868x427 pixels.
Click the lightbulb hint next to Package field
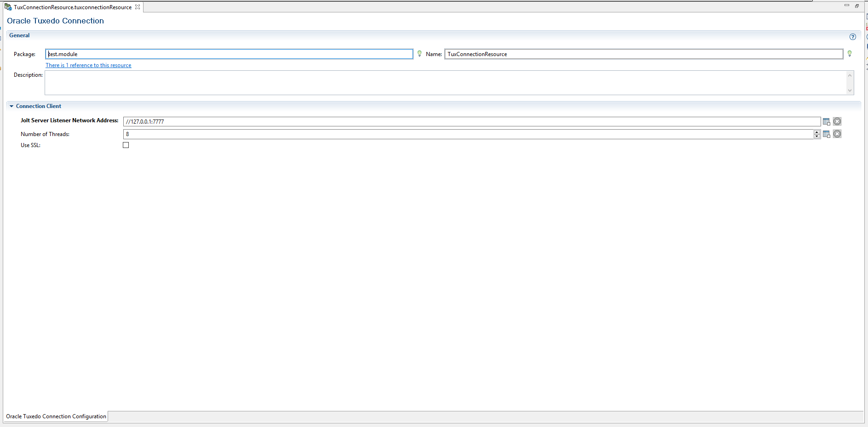pos(419,54)
